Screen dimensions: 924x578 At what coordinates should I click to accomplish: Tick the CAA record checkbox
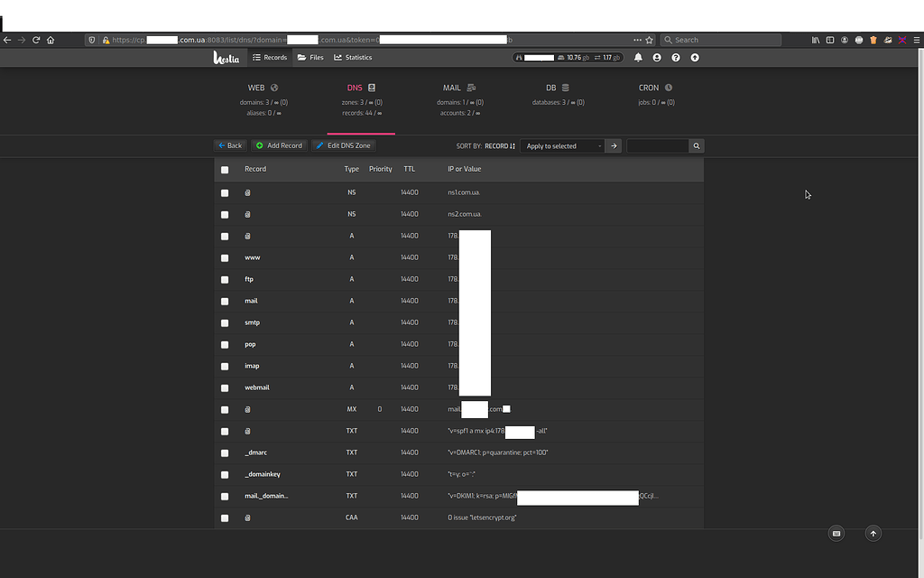pos(225,517)
